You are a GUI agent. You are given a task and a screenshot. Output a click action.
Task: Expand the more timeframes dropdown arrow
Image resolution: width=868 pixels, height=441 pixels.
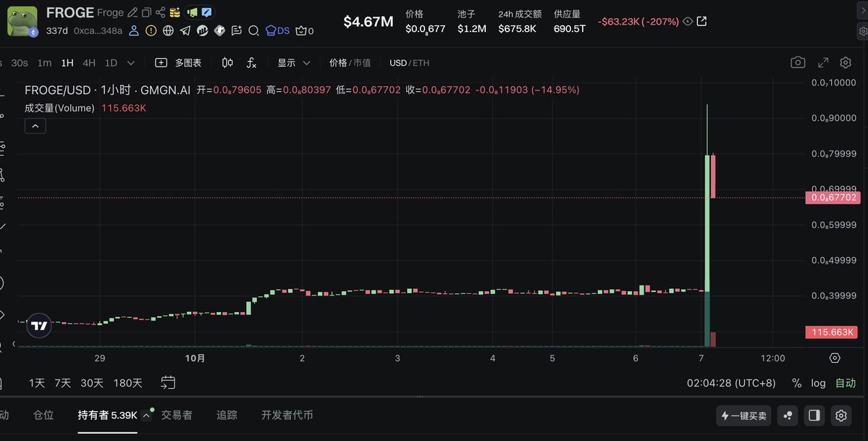coord(130,62)
